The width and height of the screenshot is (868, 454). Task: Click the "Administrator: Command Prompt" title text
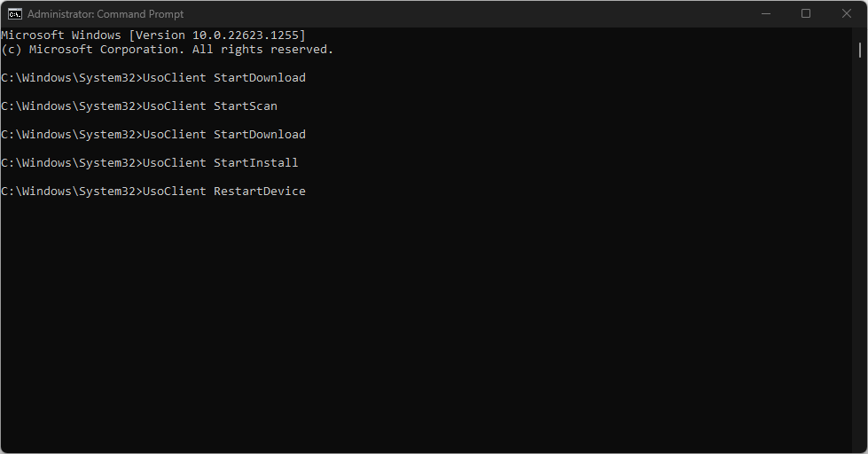[106, 14]
